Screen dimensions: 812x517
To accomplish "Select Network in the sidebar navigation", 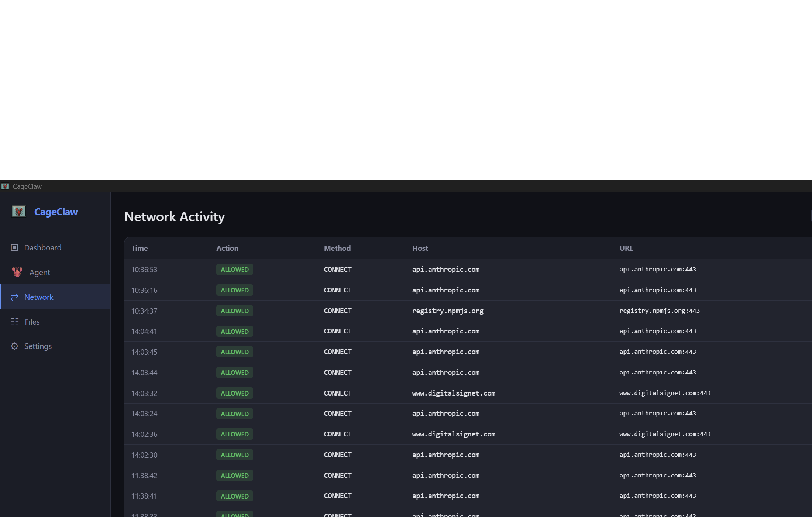I will tap(38, 297).
